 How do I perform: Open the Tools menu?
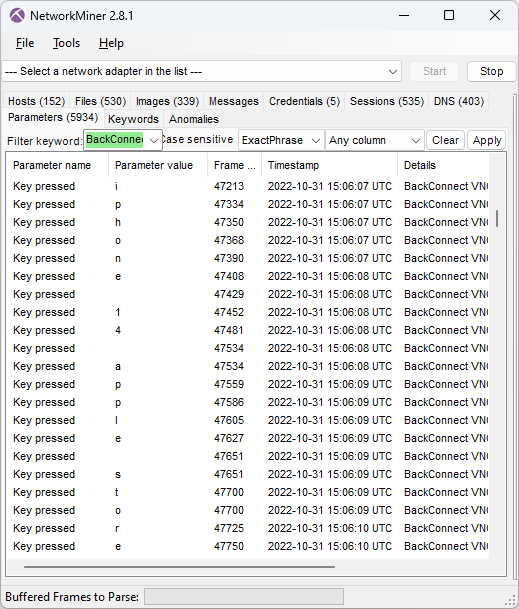point(66,43)
